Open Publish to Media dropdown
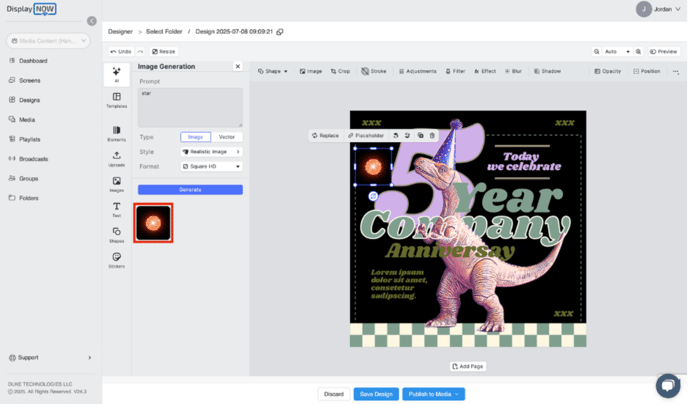 [434, 394]
